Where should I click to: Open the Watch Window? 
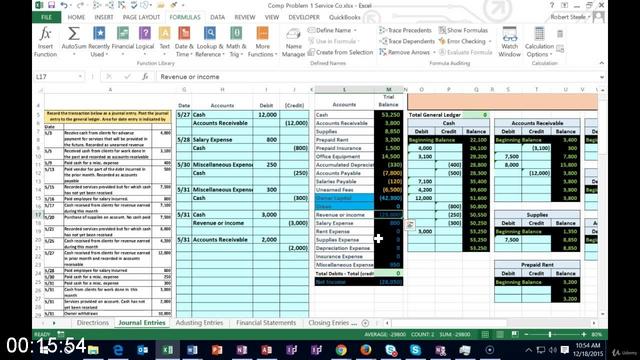click(x=509, y=42)
